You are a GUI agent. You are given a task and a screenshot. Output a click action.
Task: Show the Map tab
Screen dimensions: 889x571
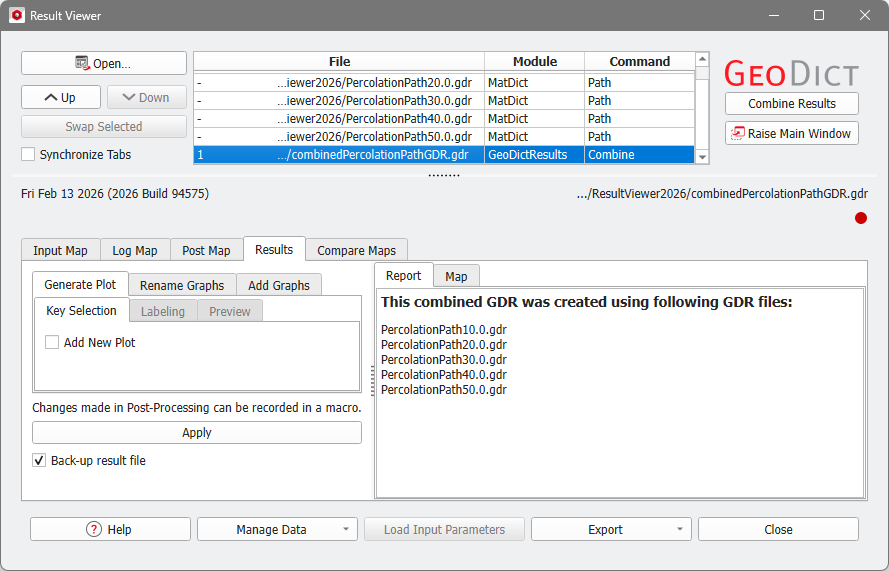(x=456, y=276)
